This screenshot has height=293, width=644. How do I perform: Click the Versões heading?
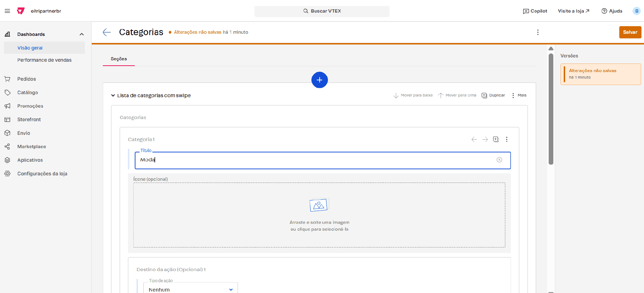tap(569, 56)
